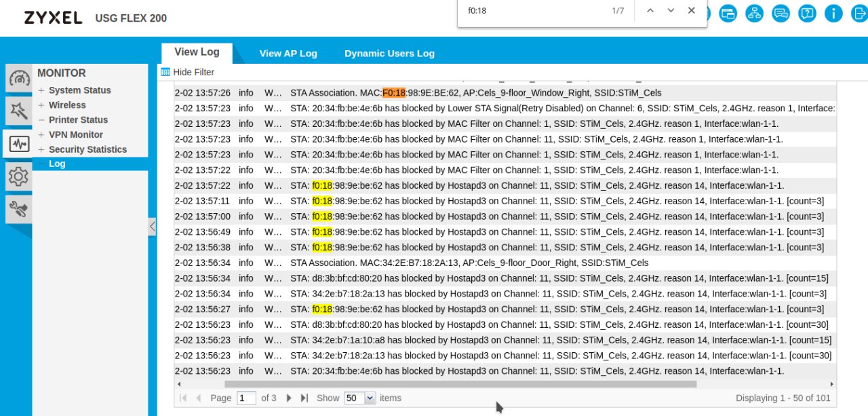Jump to last log page
The height and width of the screenshot is (416, 868).
coord(304,398)
